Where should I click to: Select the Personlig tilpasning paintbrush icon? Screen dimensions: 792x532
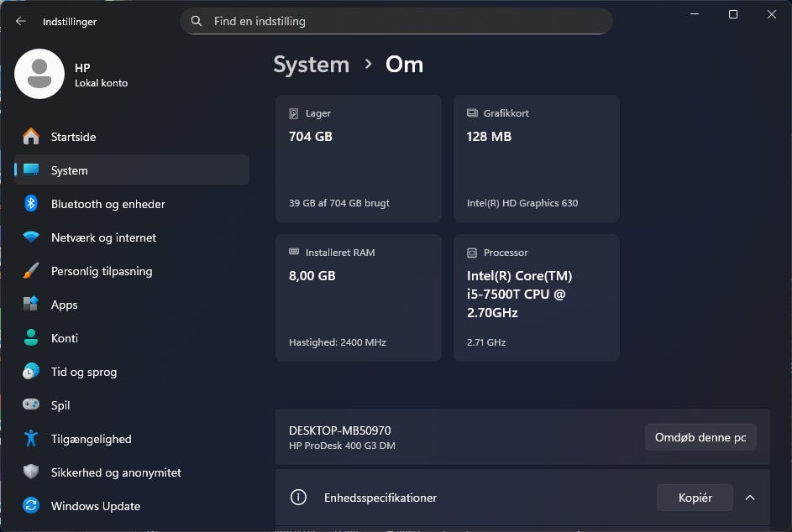pyautogui.click(x=31, y=271)
